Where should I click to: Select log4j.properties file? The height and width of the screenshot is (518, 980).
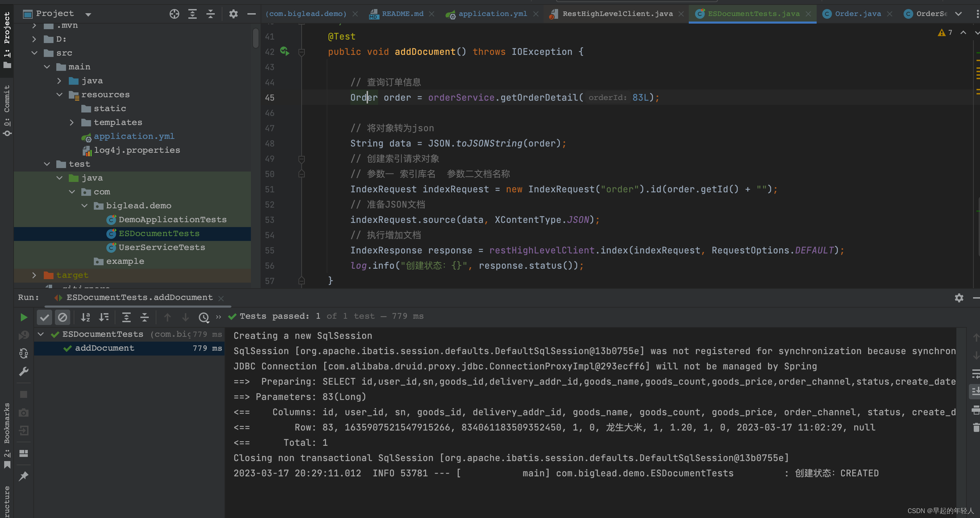click(x=137, y=150)
